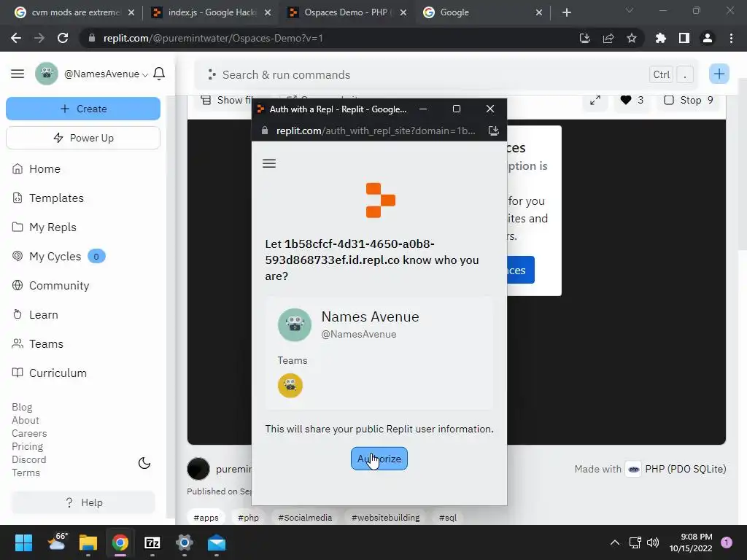Click the install app icon in main toolbar
Viewport: 747px width, 560px height.
pos(585,38)
